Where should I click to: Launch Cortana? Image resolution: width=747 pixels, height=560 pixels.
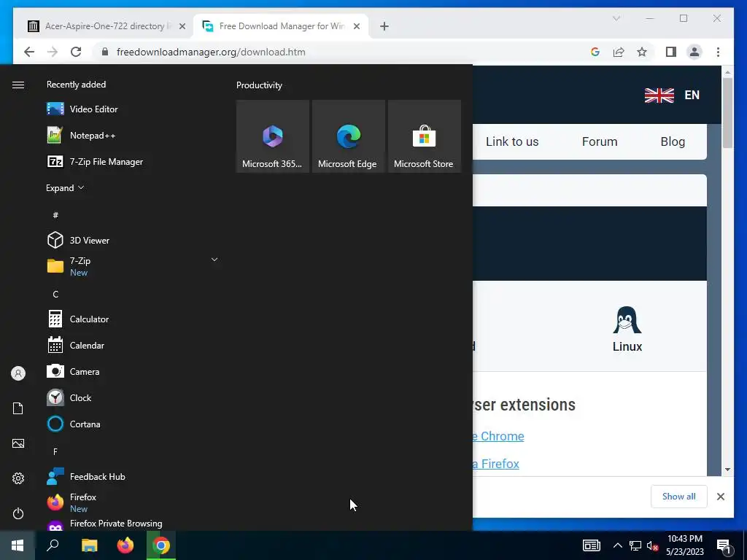tap(132, 424)
